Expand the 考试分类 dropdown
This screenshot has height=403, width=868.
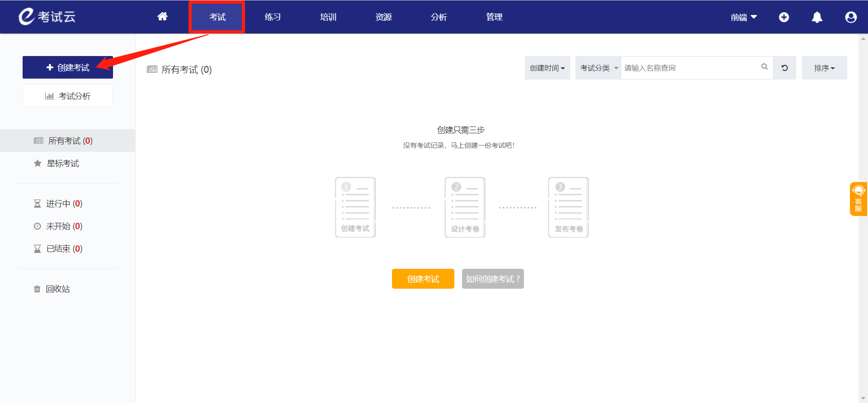coord(599,68)
